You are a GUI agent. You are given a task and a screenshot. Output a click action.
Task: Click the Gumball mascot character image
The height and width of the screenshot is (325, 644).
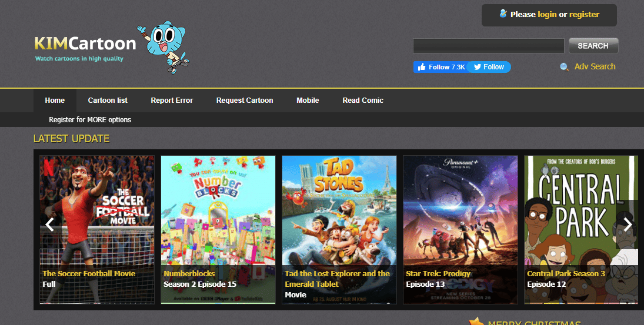point(163,47)
